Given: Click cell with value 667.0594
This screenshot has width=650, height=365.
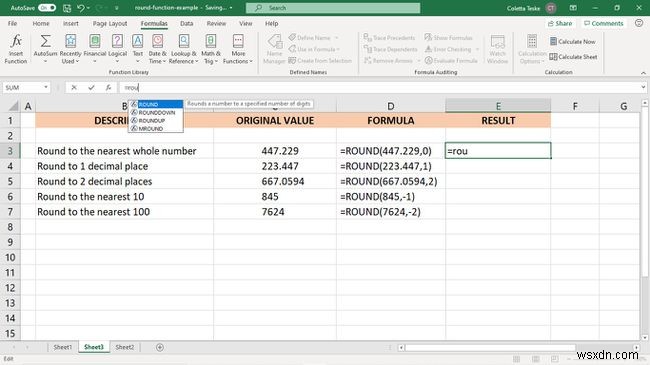Looking at the screenshot, I should [x=275, y=181].
